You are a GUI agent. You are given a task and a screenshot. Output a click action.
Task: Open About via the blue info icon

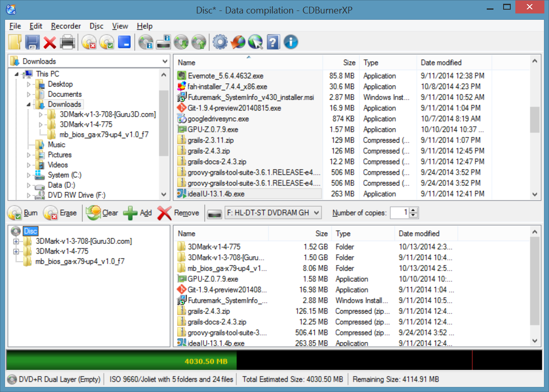click(x=291, y=42)
